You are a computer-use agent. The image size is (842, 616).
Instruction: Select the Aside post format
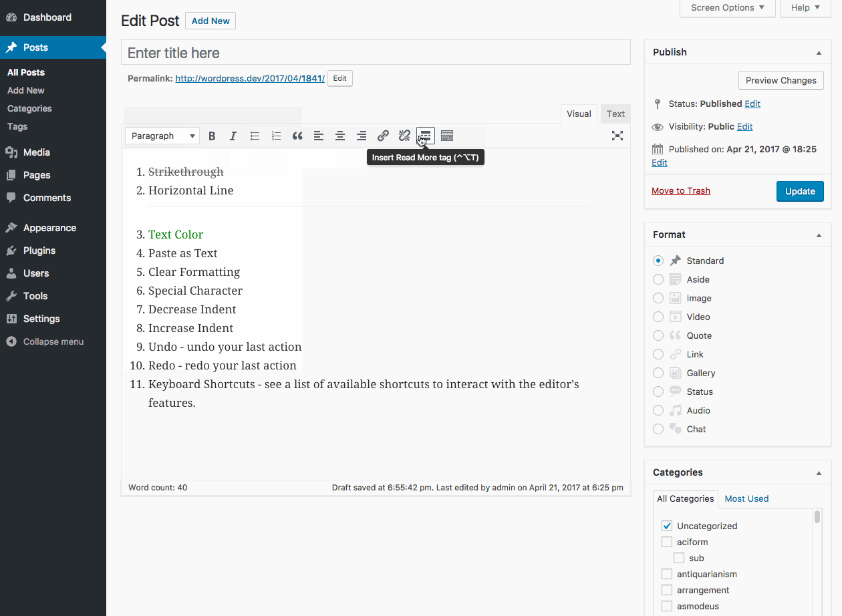[x=658, y=279]
